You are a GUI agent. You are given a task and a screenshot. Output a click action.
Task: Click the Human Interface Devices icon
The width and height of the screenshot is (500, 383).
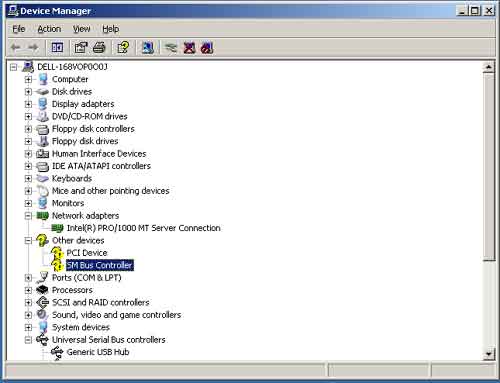(x=42, y=154)
